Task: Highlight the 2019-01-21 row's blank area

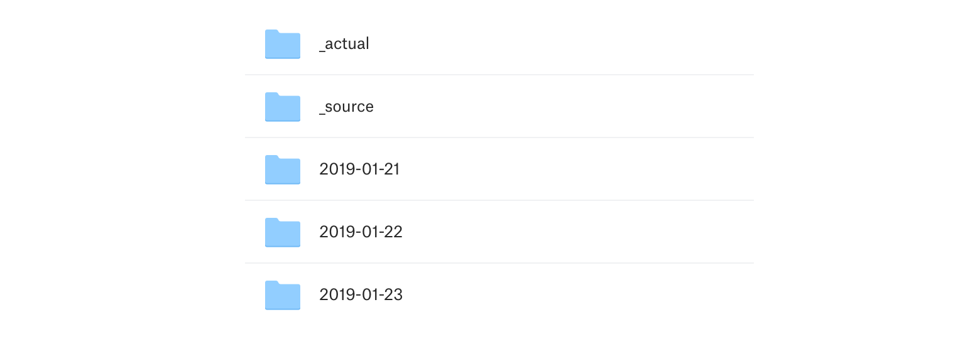Action: tap(565, 169)
